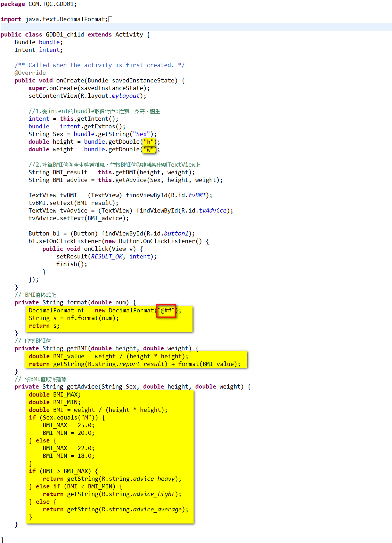
Task: Click the 'tvBMI.setText(BMI_result);' line
Action: click(x=74, y=203)
